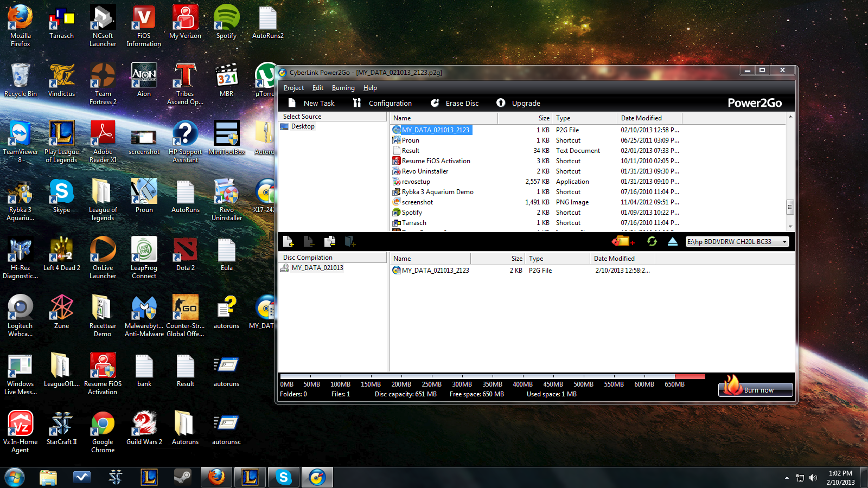
Task: Click the Burn now button
Action: pyautogui.click(x=756, y=389)
